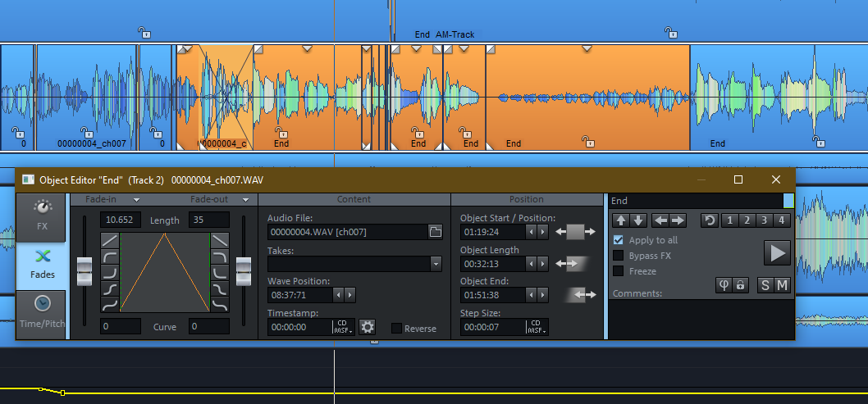Click the fade-in vertical slider handle
Image resolution: width=868 pixels, height=404 pixels.
tap(85, 270)
